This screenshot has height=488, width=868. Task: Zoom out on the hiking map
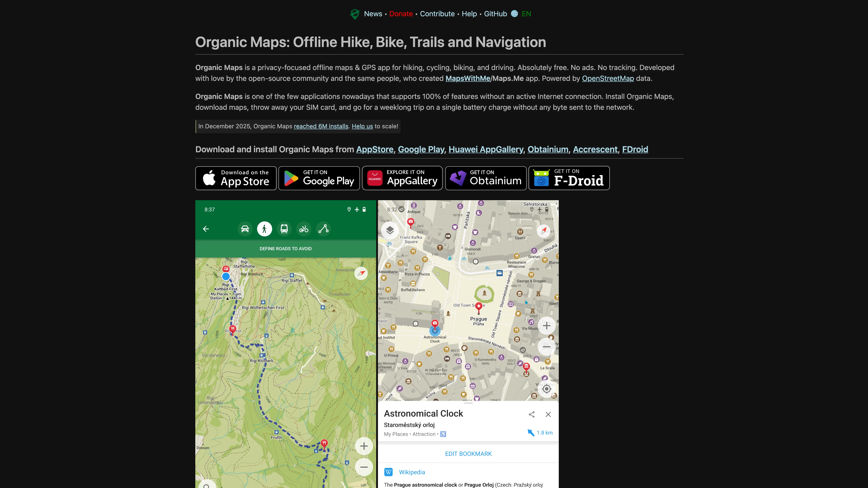click(364, 467)
